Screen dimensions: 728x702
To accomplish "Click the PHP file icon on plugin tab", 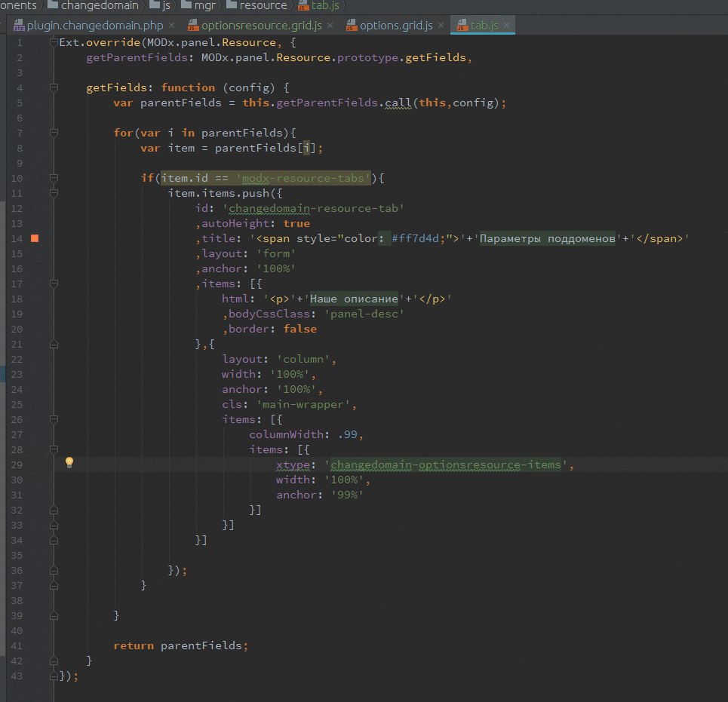I will click(19, 26).
